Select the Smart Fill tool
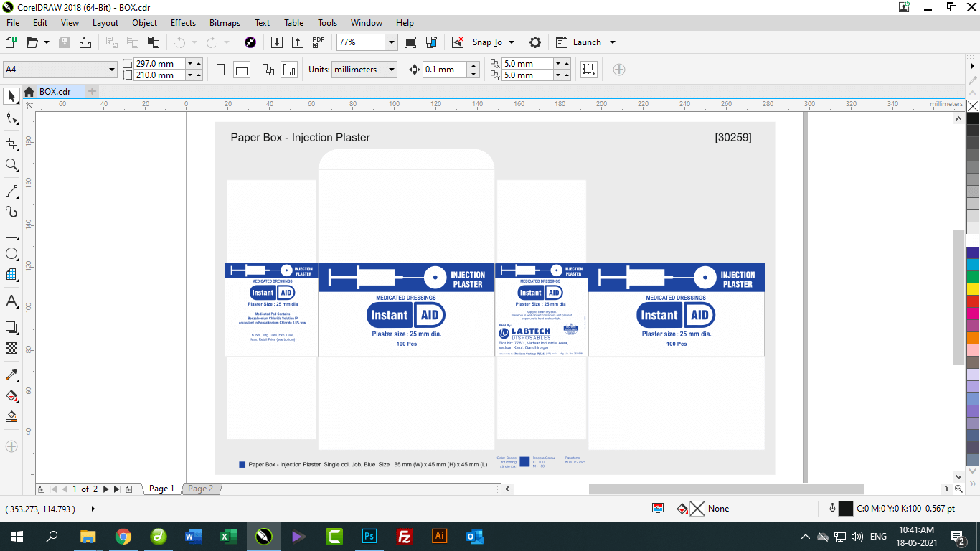Screen dimensions: 980x551 point(11,416)
